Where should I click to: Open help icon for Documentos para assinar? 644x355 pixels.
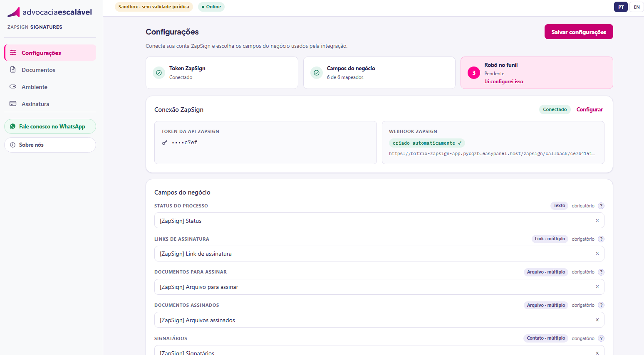[x=601, y=272]
